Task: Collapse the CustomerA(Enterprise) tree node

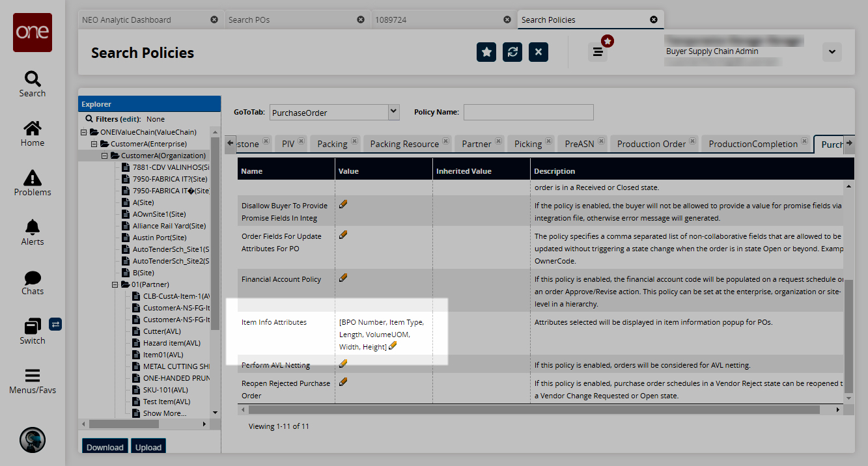Action: [x=94, y=144]
